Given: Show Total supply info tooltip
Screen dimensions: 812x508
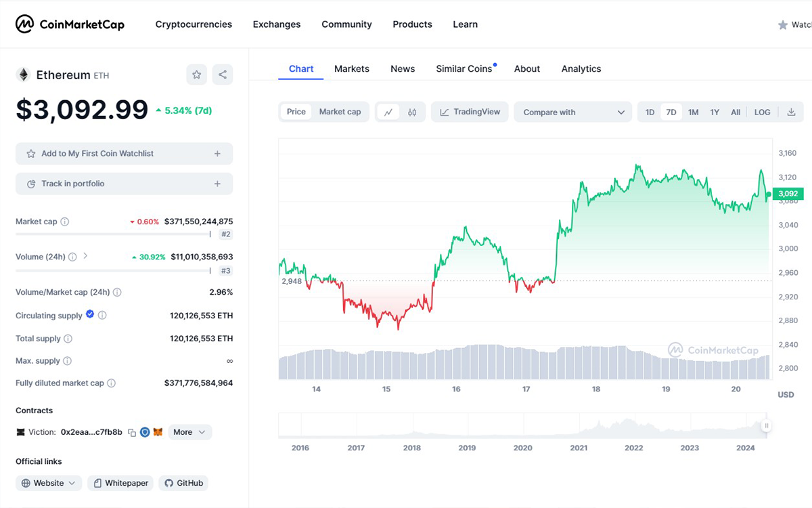Looking at the screenshot, I should pyautogui.click(x=68, y=339).
